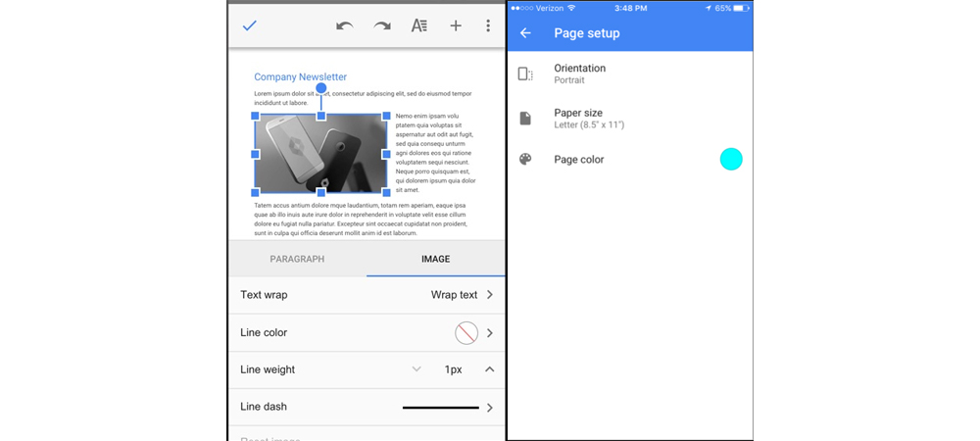This screenshot has width=980, height=441.
Task: Increase line weight with up arrow
Action: point(490,369)
